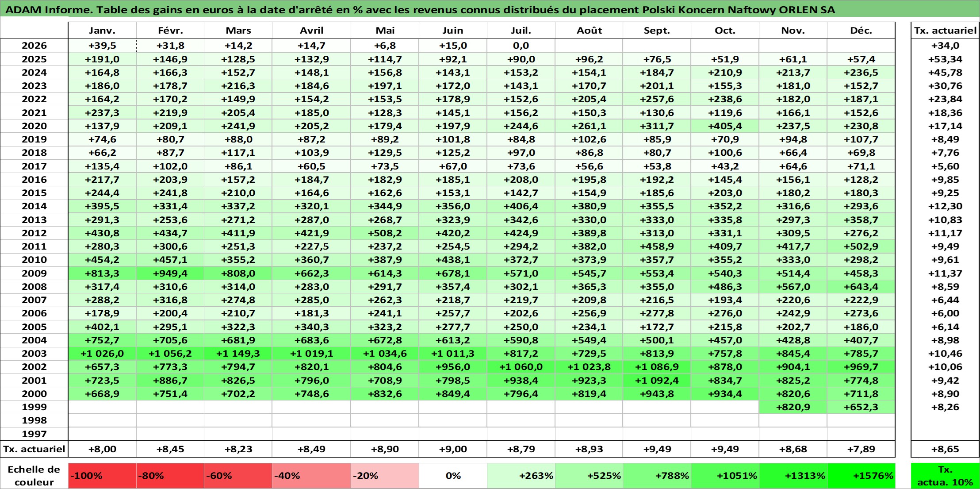Select the +788% color scale swatch
The height and width of the screenshot is (489, 980).
[657, 476]
